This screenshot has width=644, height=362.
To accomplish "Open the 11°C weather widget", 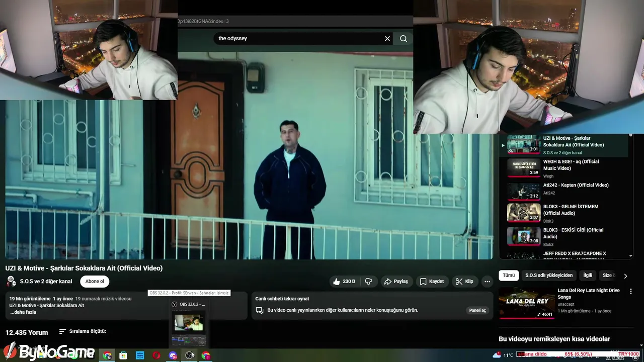I will tap(503, 355).
